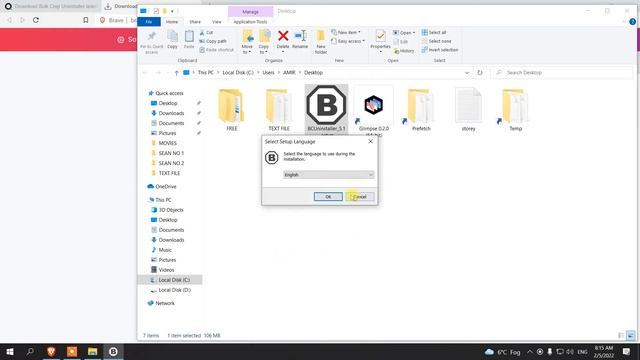
Task: Open the language dropdown showing English
Action: [329, 175]
